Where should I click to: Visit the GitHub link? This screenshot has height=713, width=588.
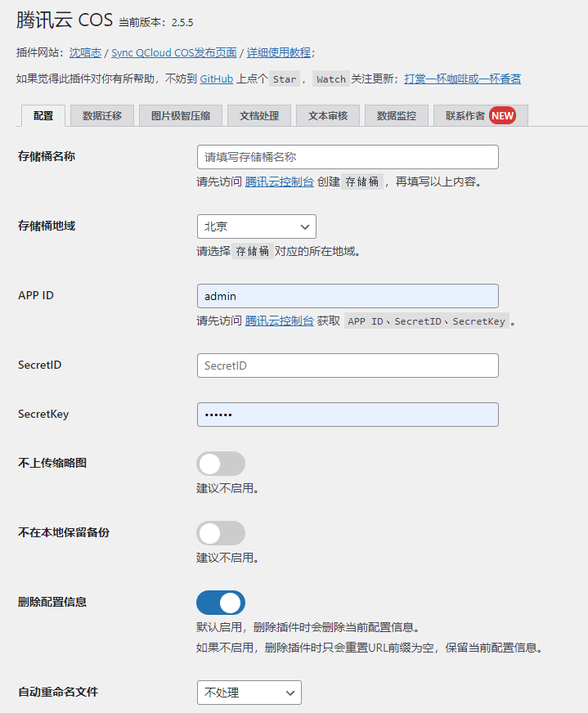pyautogui.click(x=217, y=79)
